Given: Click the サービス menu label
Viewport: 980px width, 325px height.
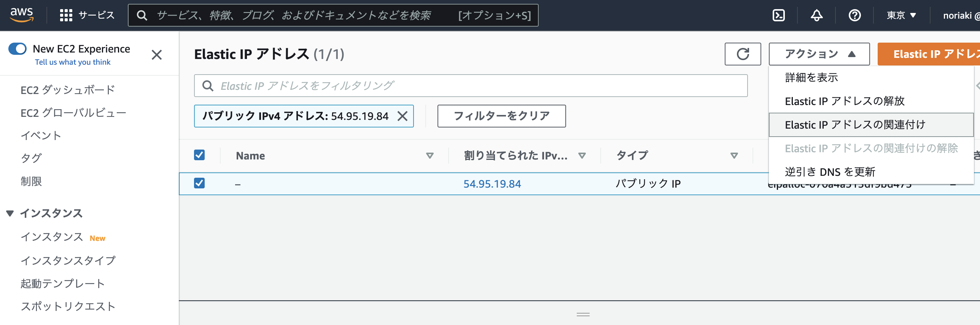Looking at the screenshot, I should click(x=96, y=15).
